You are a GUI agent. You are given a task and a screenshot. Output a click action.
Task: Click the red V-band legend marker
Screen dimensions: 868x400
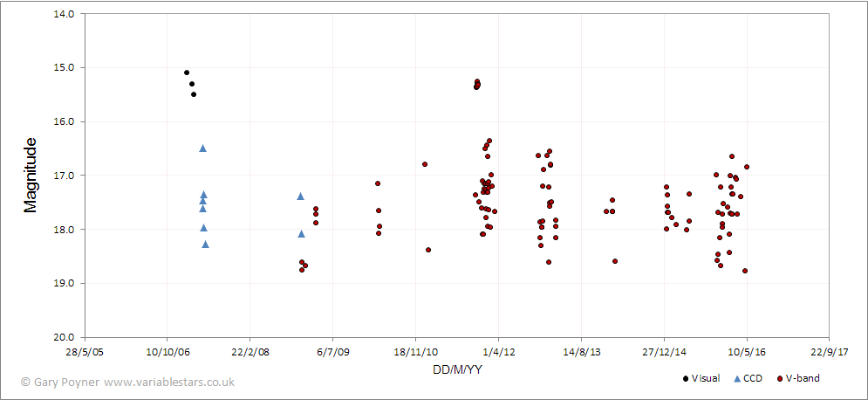coord(779,378)
